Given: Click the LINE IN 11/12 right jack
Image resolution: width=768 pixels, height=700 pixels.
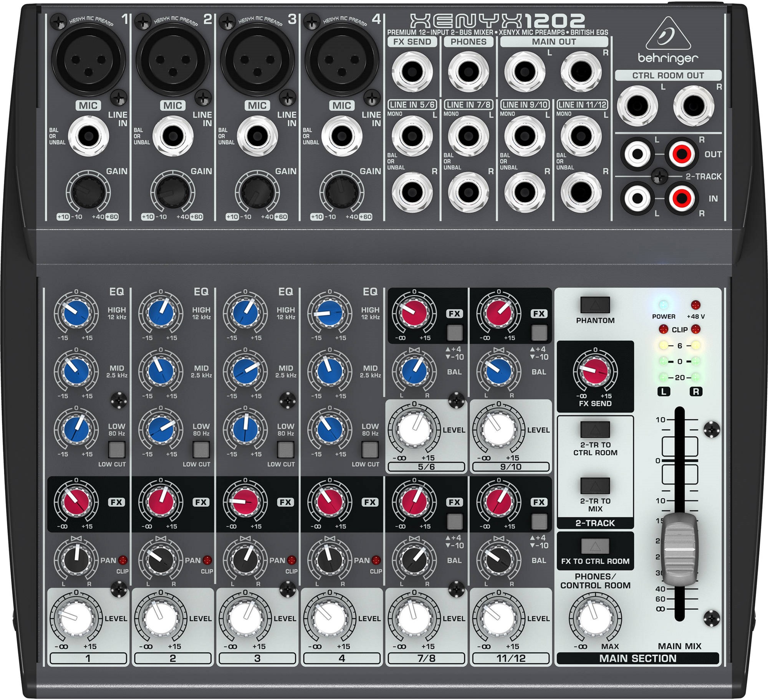Looking at the screenshot, I should [581, 192].
